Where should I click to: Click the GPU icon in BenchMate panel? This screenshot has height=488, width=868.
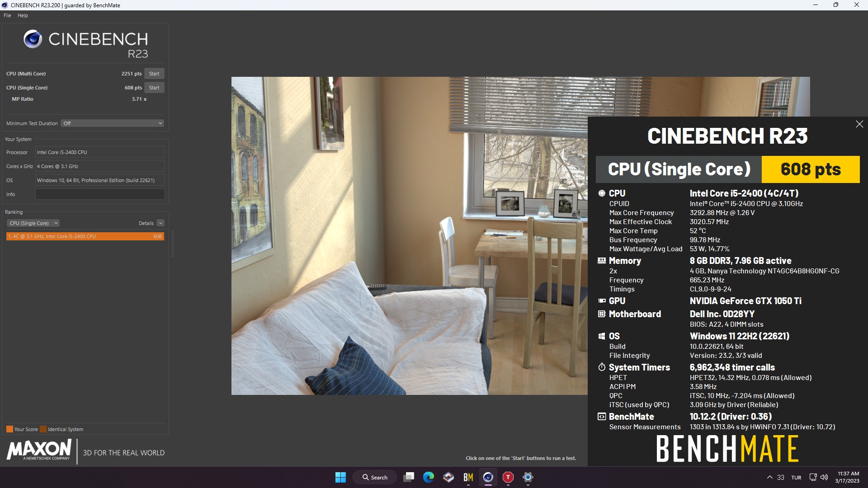pyautogui.click(x=602, y=301)
